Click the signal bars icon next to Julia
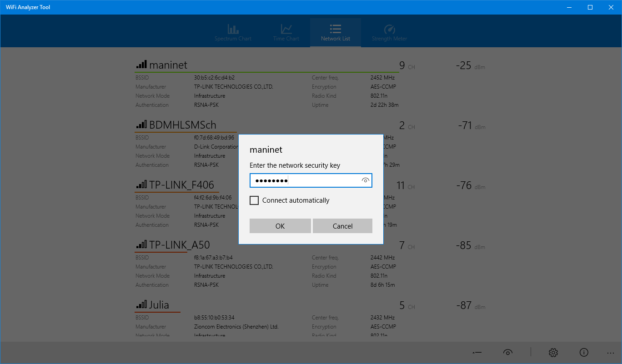 (141, 304)
